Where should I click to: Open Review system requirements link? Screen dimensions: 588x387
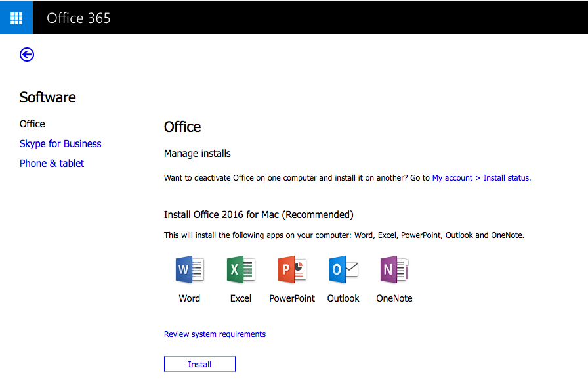click(215, 334)
